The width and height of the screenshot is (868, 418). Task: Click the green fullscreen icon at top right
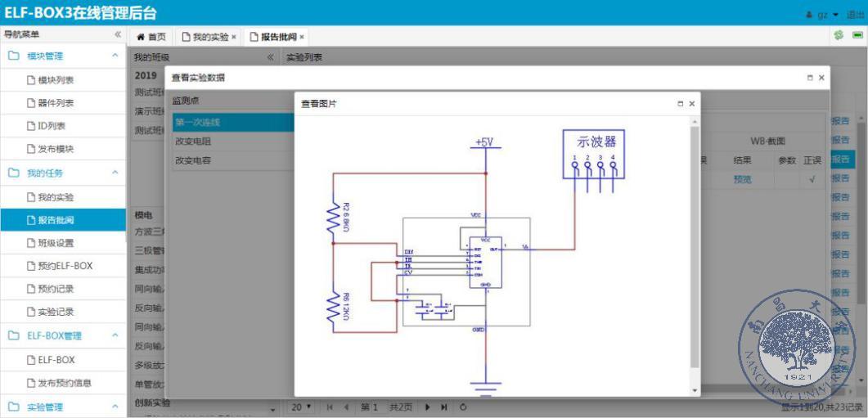(857, 36)
